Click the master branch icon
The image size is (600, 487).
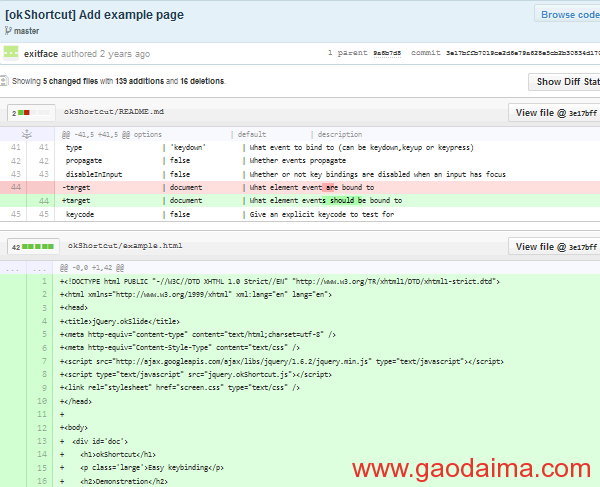(x=8, y=31)
